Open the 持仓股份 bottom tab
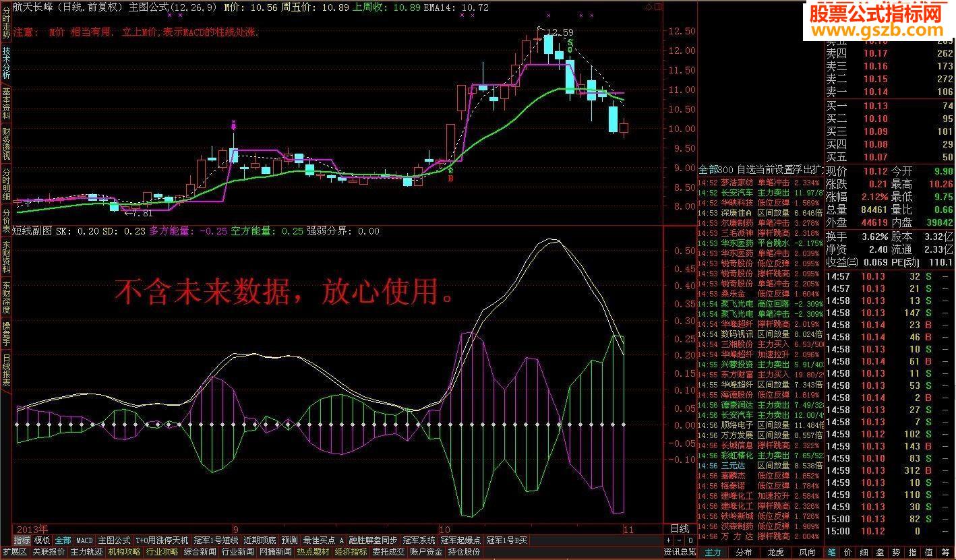The width and height of the screenshot is (956, 560). [x=464, y=552]
